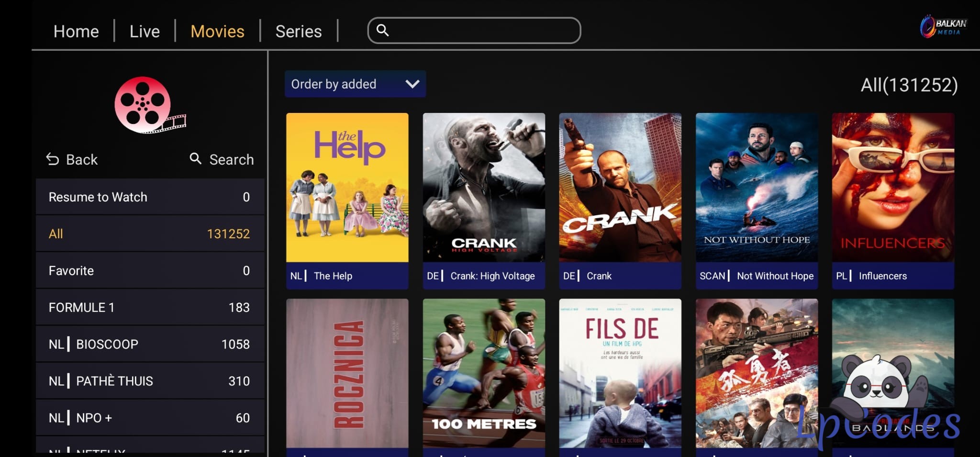Click the top search input field

pyautogui.click(x=474, y=31)
